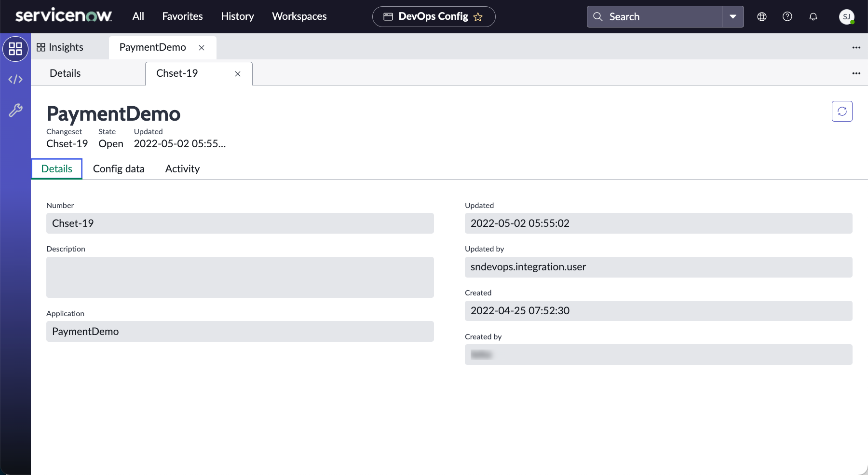Image resolution: width=868 pixels, height=475 pixels.
Task: Open the help question mark icon
Action: (x=787, y=16)
